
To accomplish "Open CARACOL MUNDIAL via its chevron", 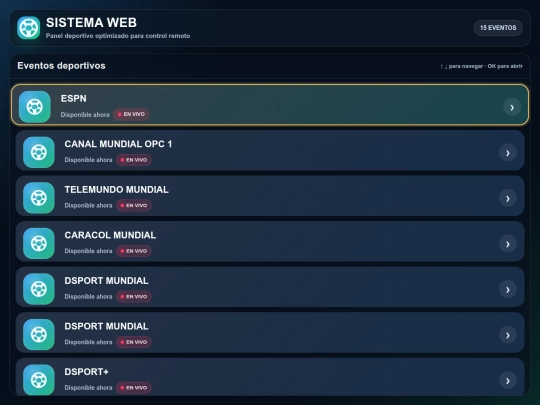I will [x=508, y=244].
